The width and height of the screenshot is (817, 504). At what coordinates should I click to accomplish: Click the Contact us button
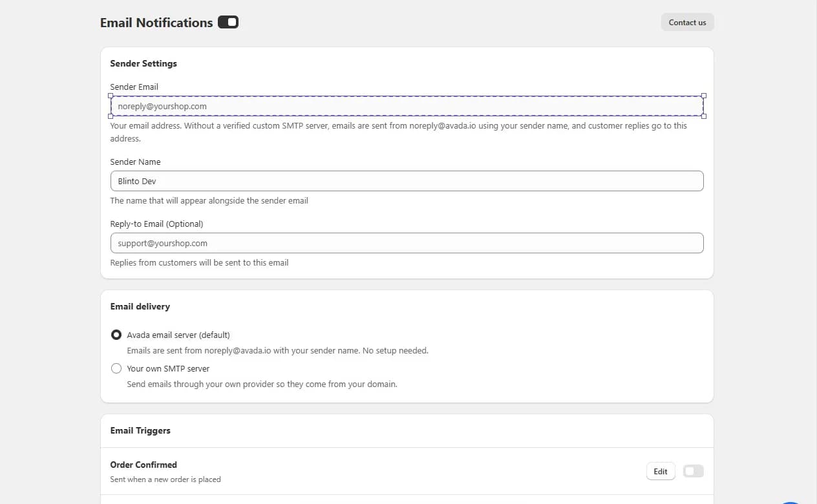687,23
